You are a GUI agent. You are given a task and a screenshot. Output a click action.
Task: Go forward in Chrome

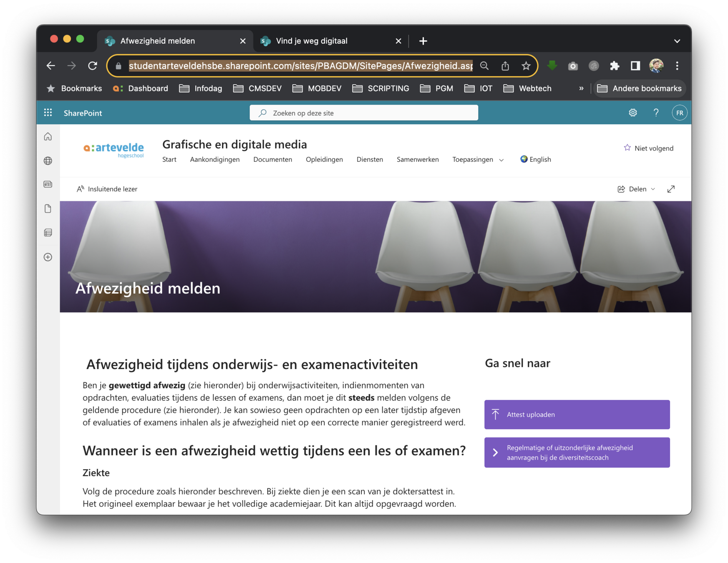72,65
